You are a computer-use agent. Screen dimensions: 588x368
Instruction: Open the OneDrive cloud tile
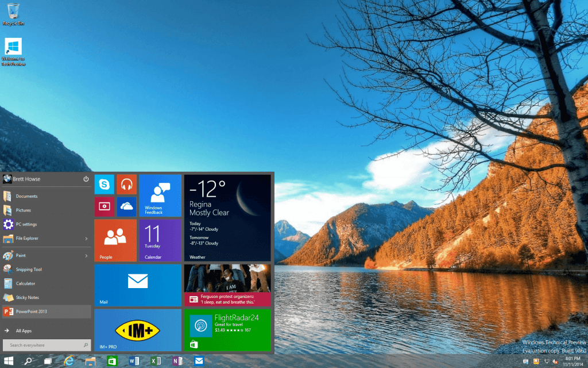[126, 206]
